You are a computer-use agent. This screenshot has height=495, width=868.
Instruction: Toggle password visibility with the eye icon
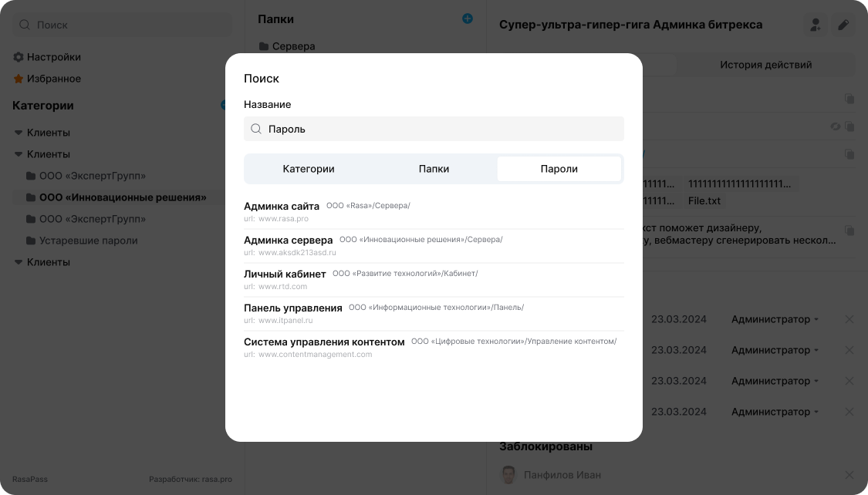point(835,126)
